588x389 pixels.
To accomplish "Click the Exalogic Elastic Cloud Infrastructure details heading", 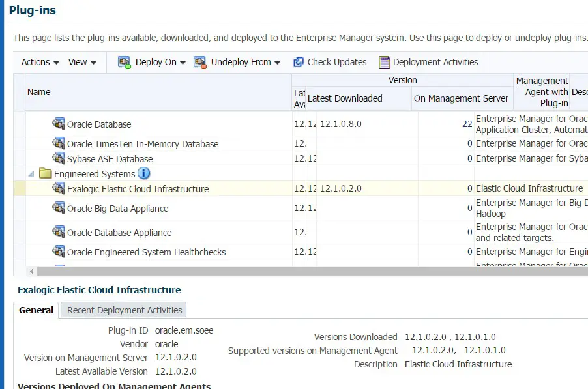I will 99,290.
